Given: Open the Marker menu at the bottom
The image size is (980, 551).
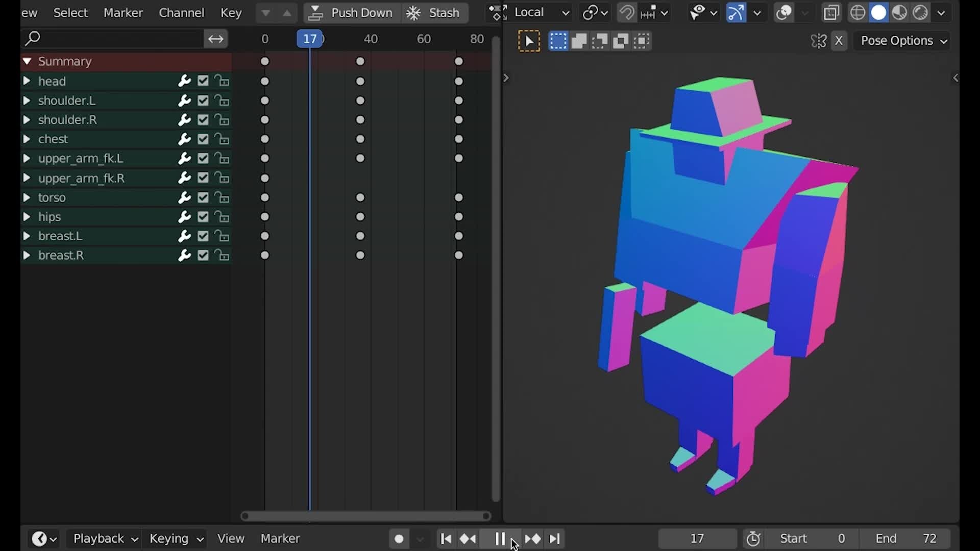Looking at the screenshot, I should [280, 538].
